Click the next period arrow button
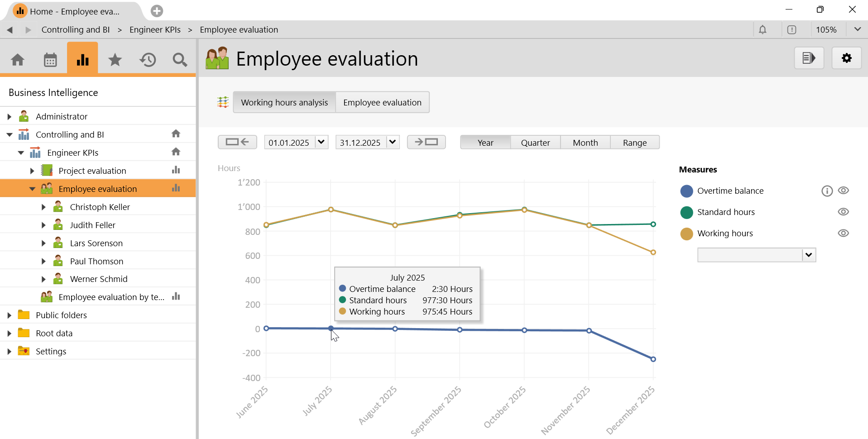The height and width of the screenshot is (439, 868). 426,142
